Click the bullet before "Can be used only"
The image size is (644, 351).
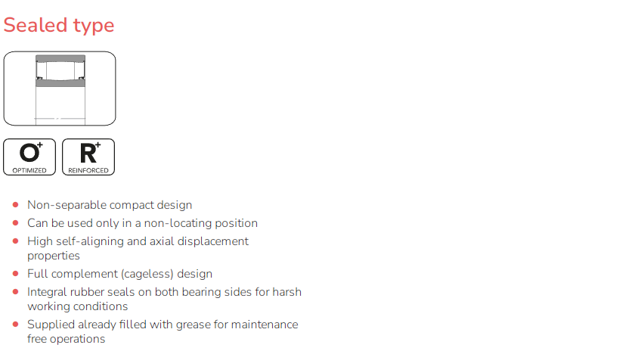tap(16, 223)
